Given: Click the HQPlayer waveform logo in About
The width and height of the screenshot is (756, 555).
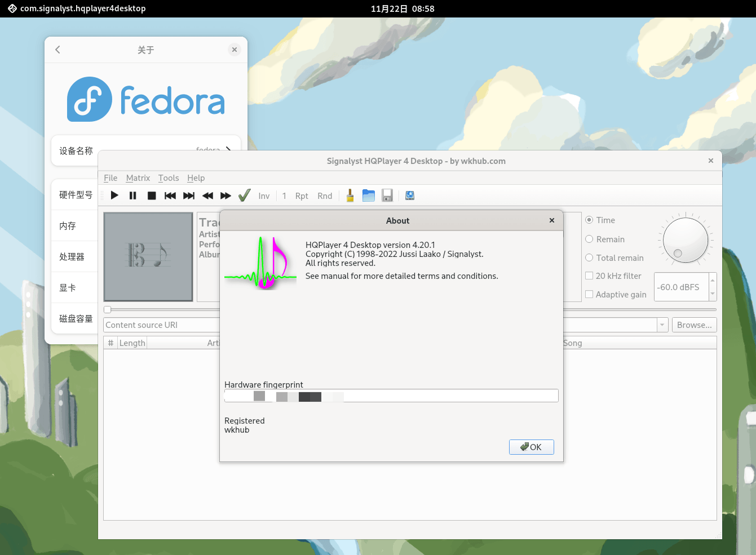Looking at the screenshot, I should point(260,263).
